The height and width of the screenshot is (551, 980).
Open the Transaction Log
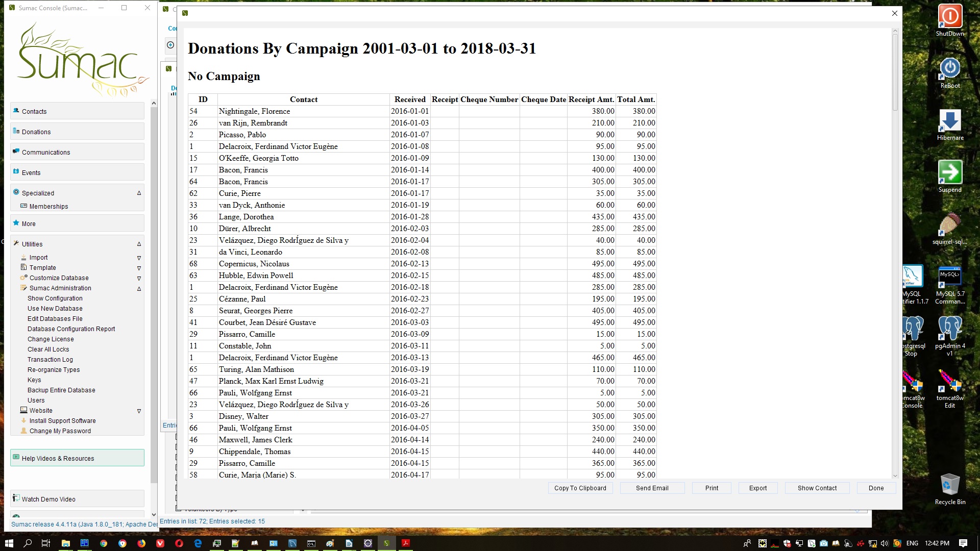50,359
